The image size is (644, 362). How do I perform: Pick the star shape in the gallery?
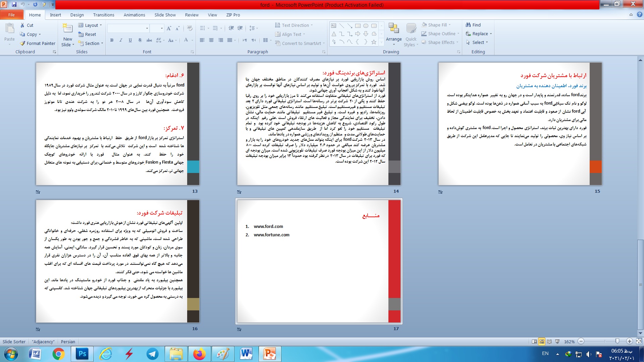(374, 42)
